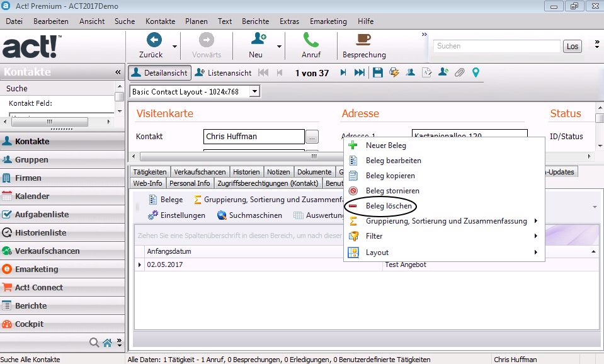Expand the 02.05.2017 row arrow

139,264
